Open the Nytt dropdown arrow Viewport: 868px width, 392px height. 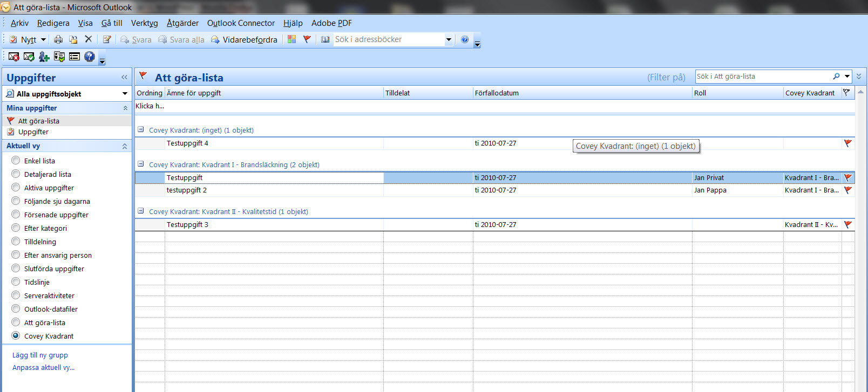[44, 39]
